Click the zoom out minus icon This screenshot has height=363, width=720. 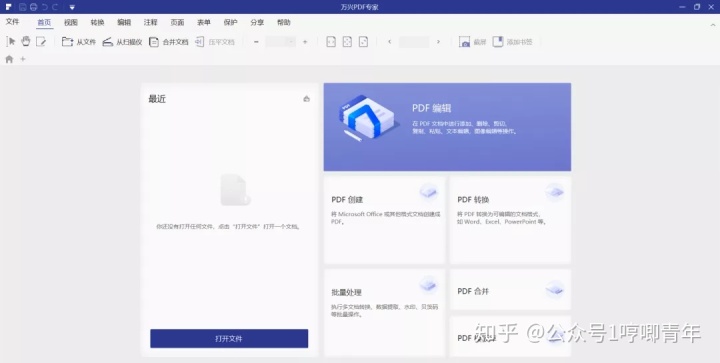[x=256, y=42]
